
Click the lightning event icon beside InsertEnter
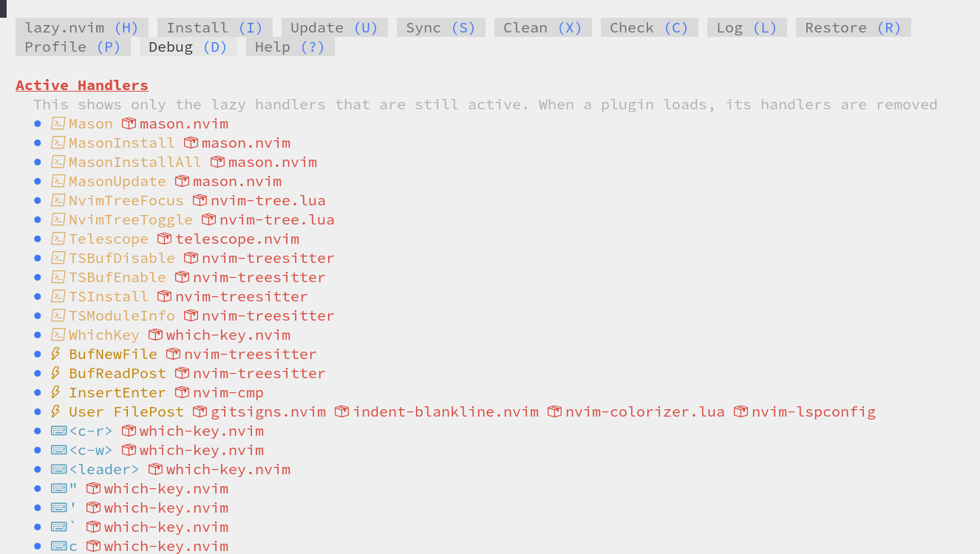(55, 392)
